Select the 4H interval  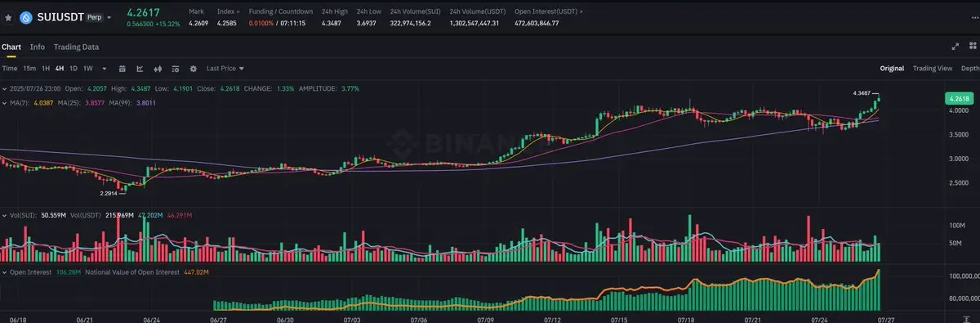tap(60, 69)
